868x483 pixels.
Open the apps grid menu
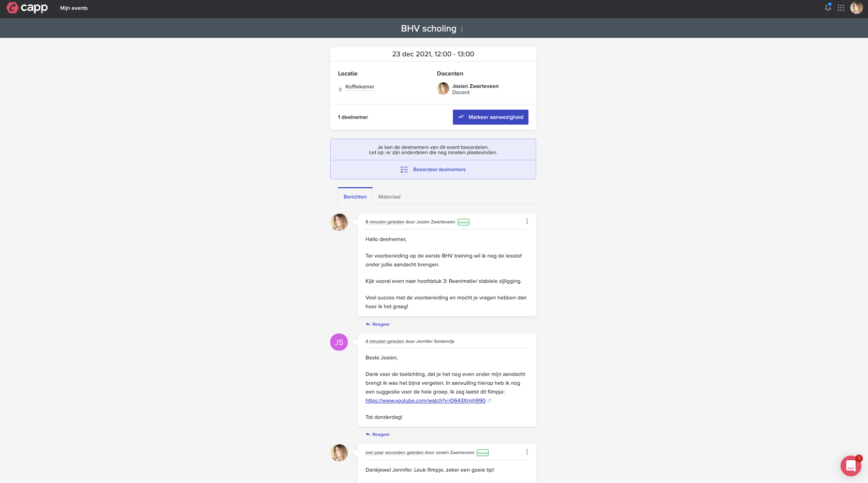(841, 8)
